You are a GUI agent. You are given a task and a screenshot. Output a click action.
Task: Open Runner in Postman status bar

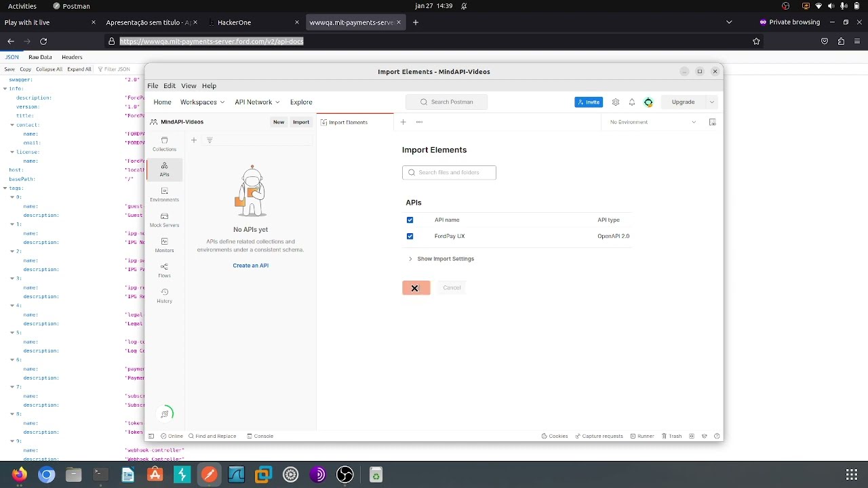[642, 436]
